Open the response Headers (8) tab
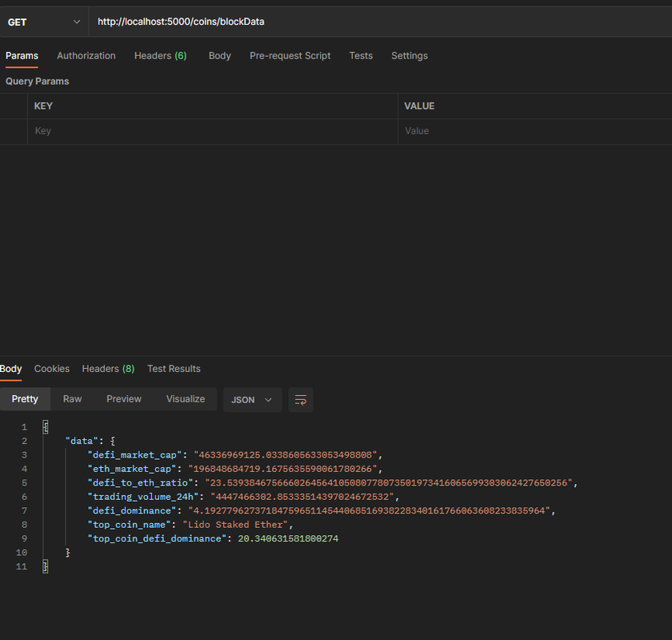The width and height of the screenshot is (672, 640). [x=108, y=369]
